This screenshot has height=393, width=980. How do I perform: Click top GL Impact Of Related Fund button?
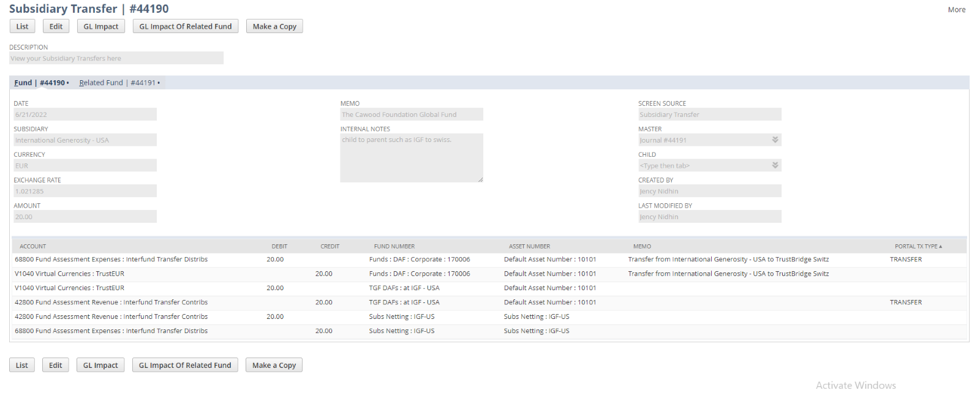185,26
